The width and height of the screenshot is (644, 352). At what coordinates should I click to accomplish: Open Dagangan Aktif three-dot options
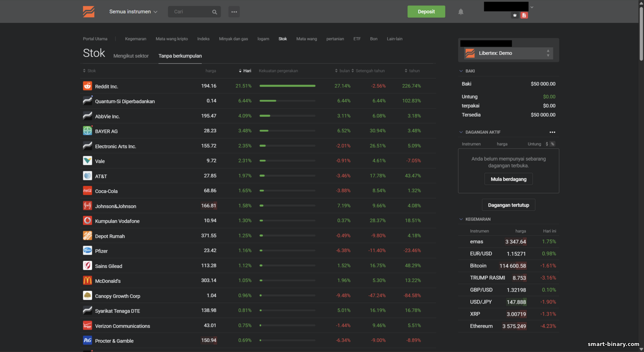(x=553, y=132)
